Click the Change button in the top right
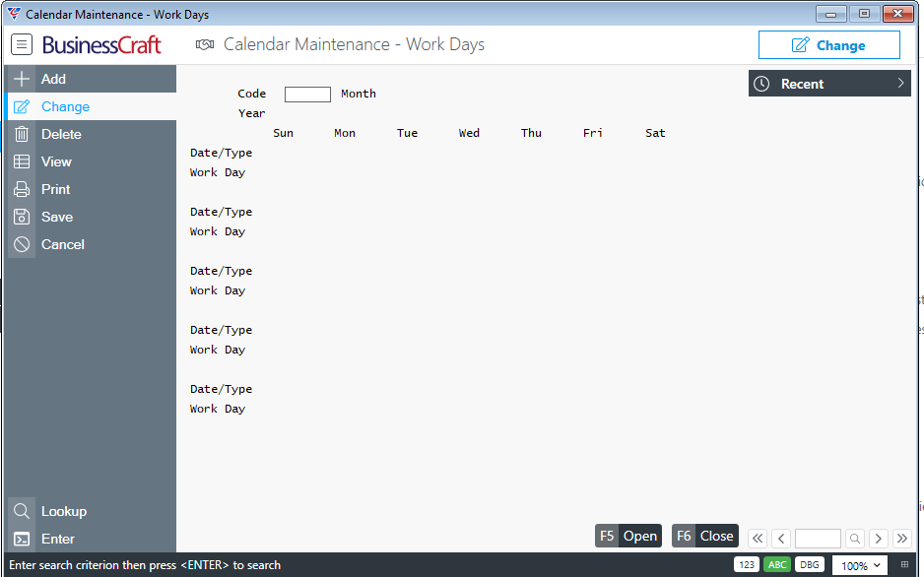924x577 pixels. (829, 44)
